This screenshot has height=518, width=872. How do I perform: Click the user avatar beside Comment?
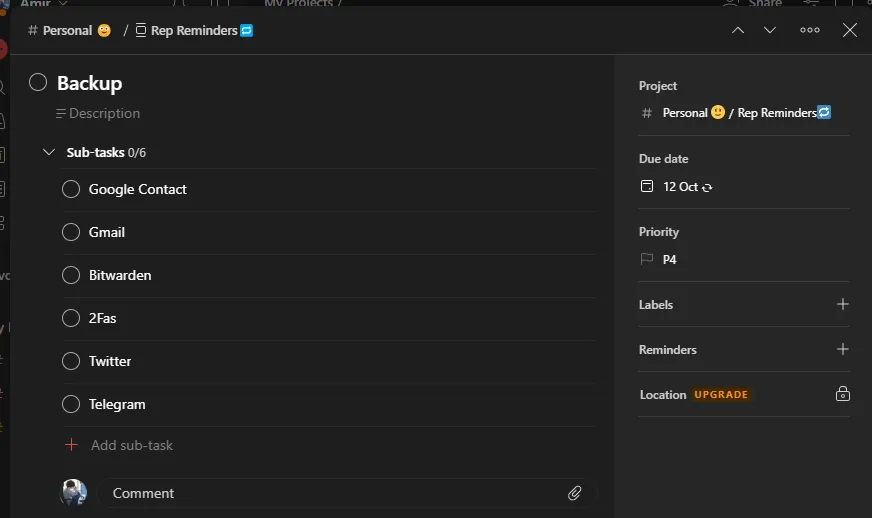pyautogui.click(x=73, y=492)
